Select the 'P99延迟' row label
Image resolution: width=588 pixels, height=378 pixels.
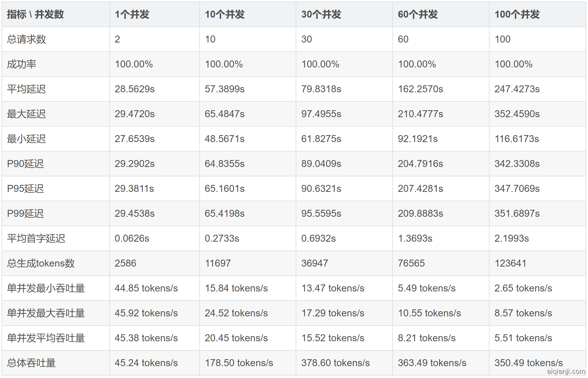25,213
